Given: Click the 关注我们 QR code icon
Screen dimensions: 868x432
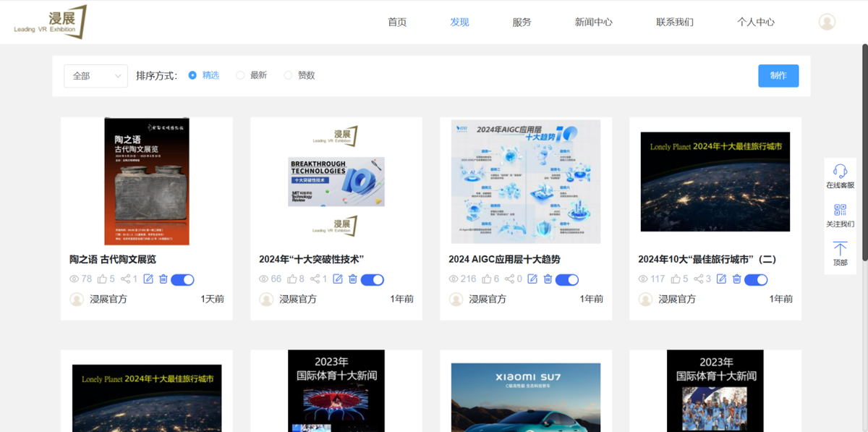Looking at the screenshot, I should [x=840, y=210].
